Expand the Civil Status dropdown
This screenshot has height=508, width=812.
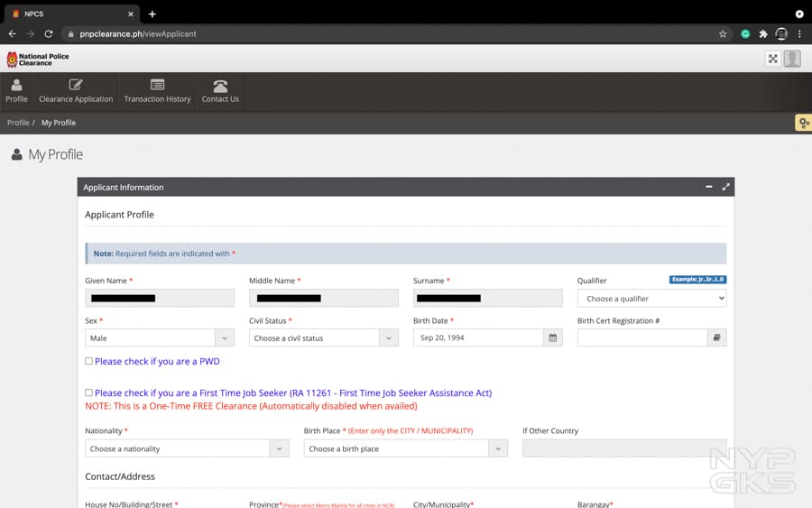pyautogui.click(x=324, y=338)
